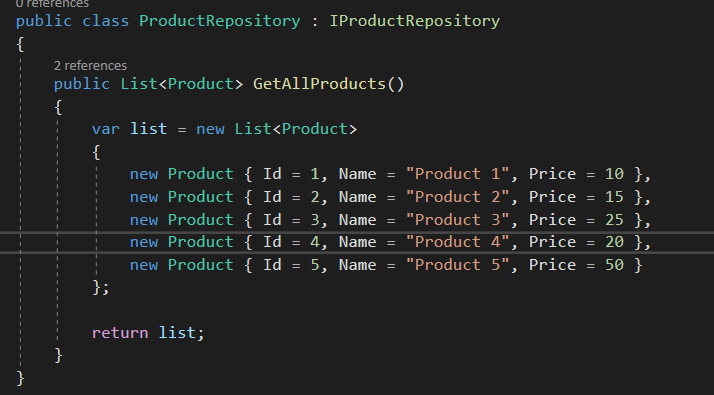Click the "Product 4" string on highlighted line
The height and width of the screenshot is (395, 714).
click(x=457, y=242)
